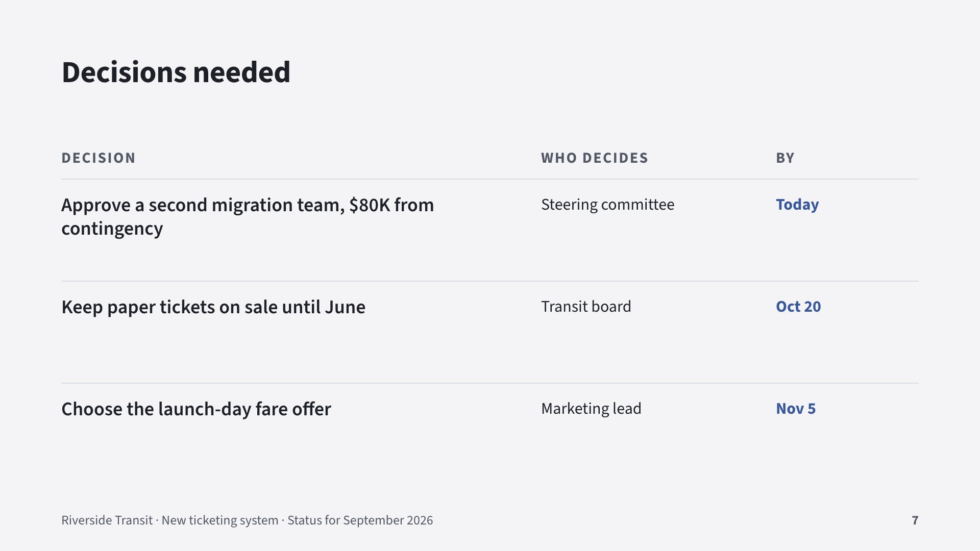Screen dimensions: 980x551
Task: Click 'New ticketing system' in the footer
Action: pos(220,520)
